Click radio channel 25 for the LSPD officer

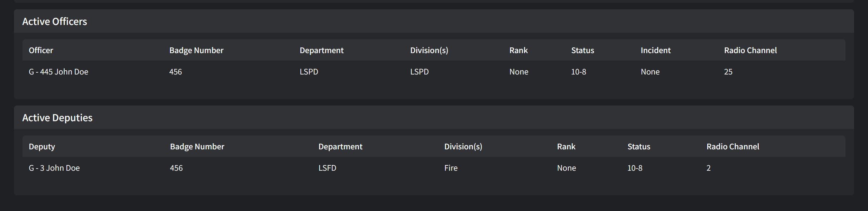pos(728,71)
